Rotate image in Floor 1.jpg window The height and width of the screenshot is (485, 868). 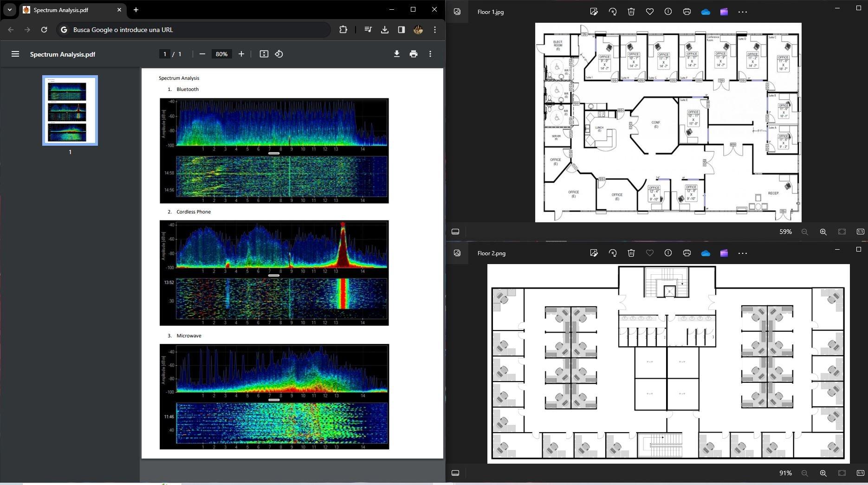click(613, 12)
